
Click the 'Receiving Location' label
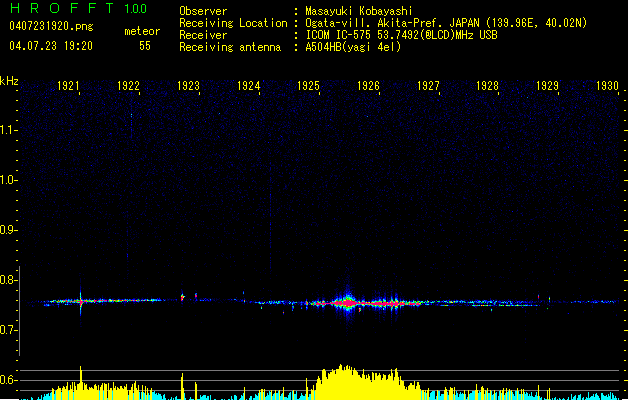click(233, 23)
